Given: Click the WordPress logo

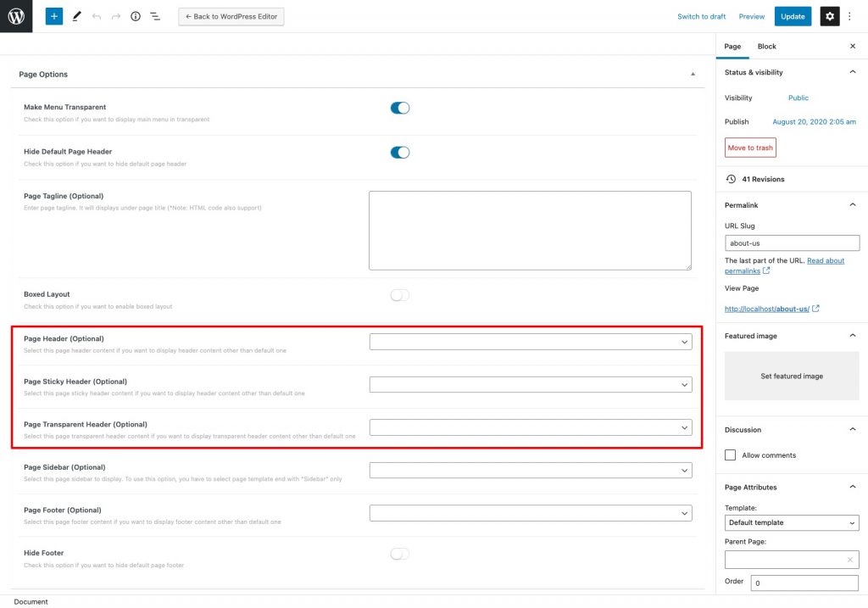Looking at the screenshot, I should [x=15, y=15].
